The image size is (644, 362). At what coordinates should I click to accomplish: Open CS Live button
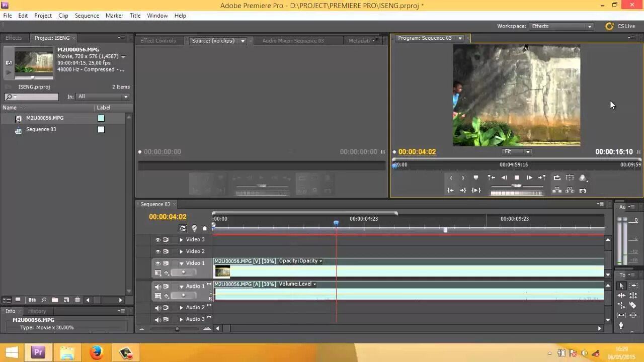pos(621,26)
